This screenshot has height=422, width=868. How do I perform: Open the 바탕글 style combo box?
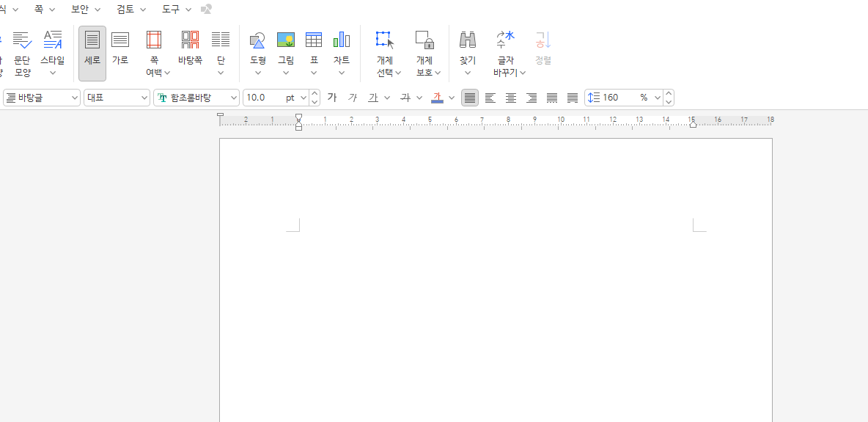click(x=42, y=98)
